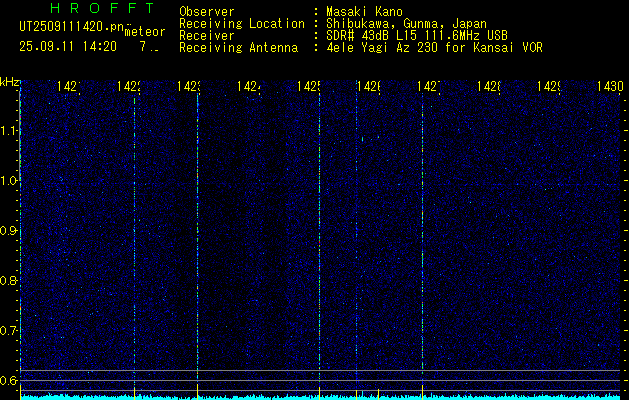
Task: Click the 1421 time axis label
Action: point(69,86)
